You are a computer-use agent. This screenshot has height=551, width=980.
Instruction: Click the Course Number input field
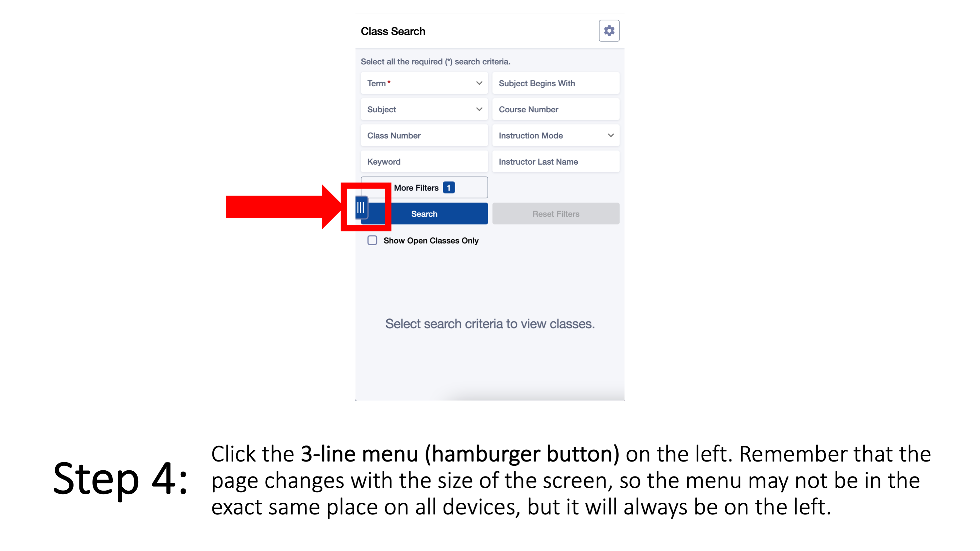coord(556,109)
